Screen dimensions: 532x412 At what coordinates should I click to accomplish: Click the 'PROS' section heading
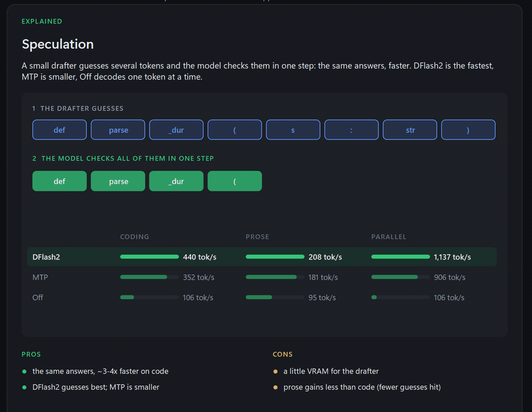click(31, 354)
